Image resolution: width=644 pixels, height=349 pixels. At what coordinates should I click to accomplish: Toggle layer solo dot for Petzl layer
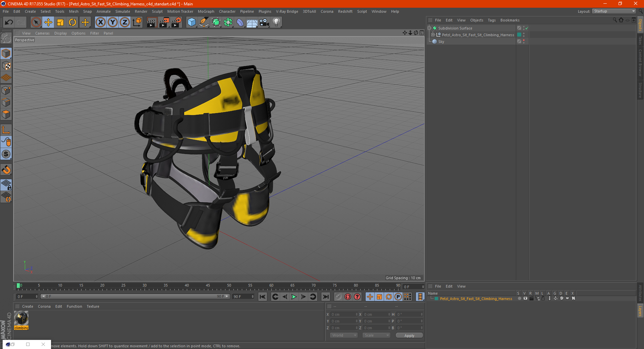pyautogui.click(x=519, y=298)
